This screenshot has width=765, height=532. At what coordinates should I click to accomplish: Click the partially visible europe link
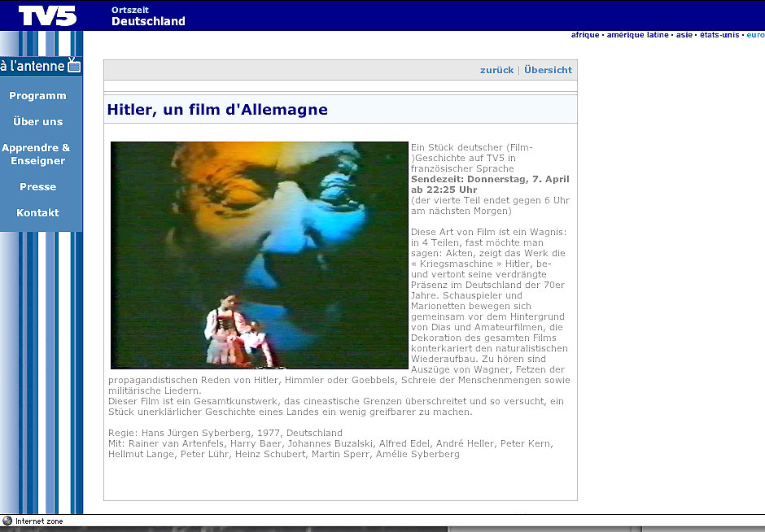pos(755,35)
